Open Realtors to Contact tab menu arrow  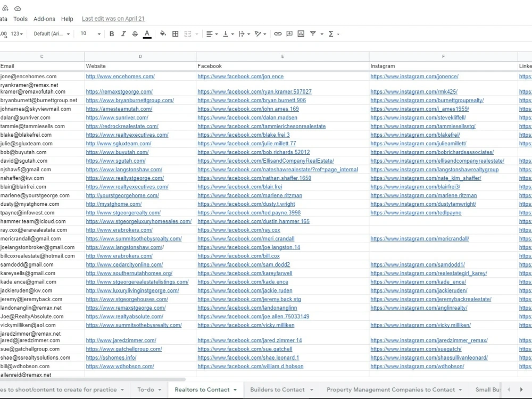click(x=235, y=390)
